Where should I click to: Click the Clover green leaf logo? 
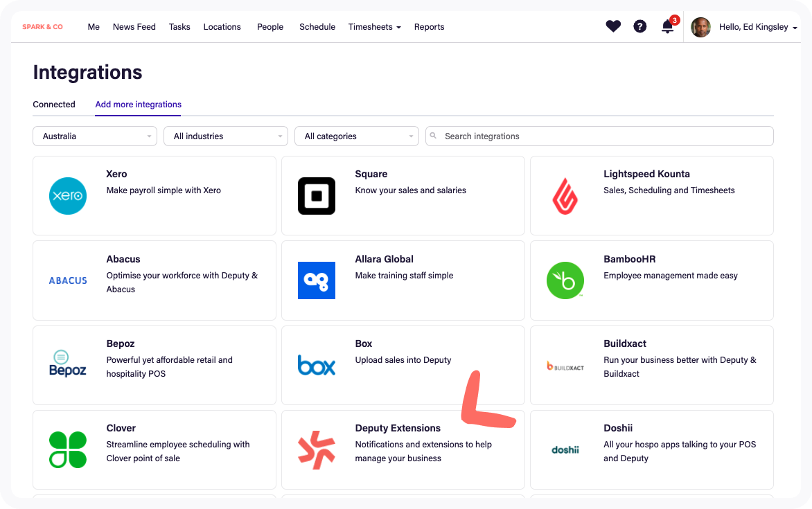click(68, 449)
